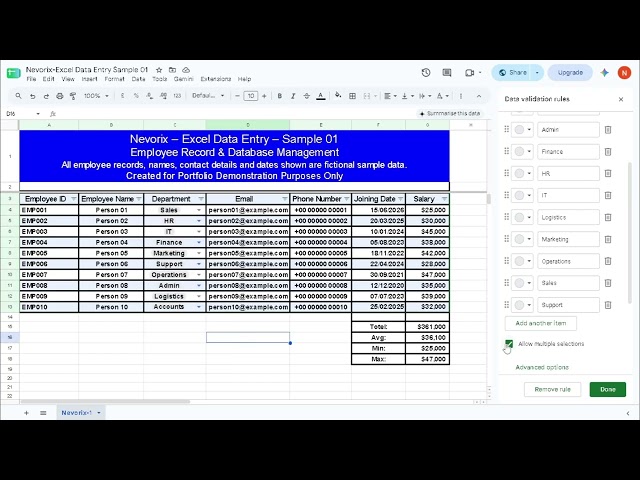Click the Upgrade button
Image resolution: width=640 pixels, height=480 pixels.
pyautogui.click(x=570, y=73)
